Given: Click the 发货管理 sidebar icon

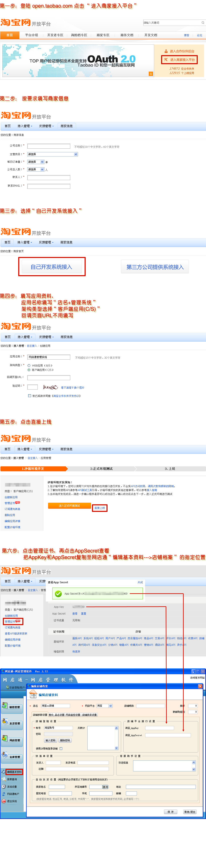Looking at the screenshot, I should pos(5,722).
